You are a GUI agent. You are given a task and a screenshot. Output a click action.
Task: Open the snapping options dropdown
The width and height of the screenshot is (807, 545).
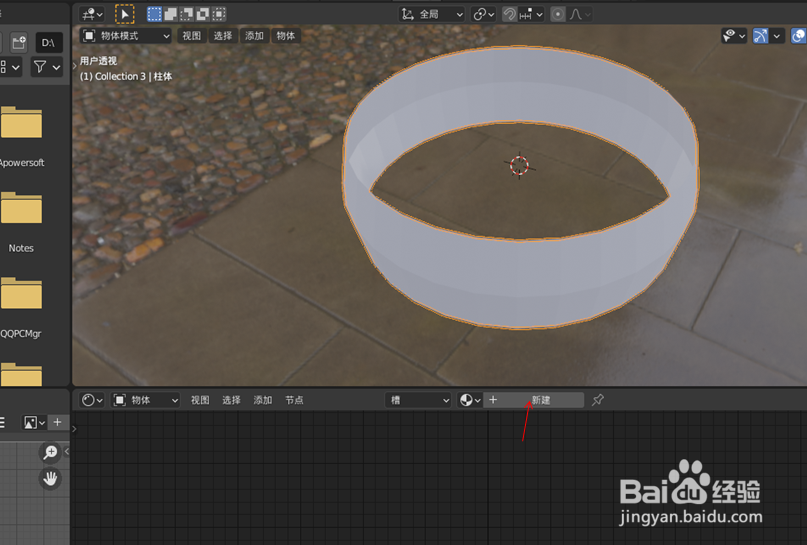tap(531, 14)
